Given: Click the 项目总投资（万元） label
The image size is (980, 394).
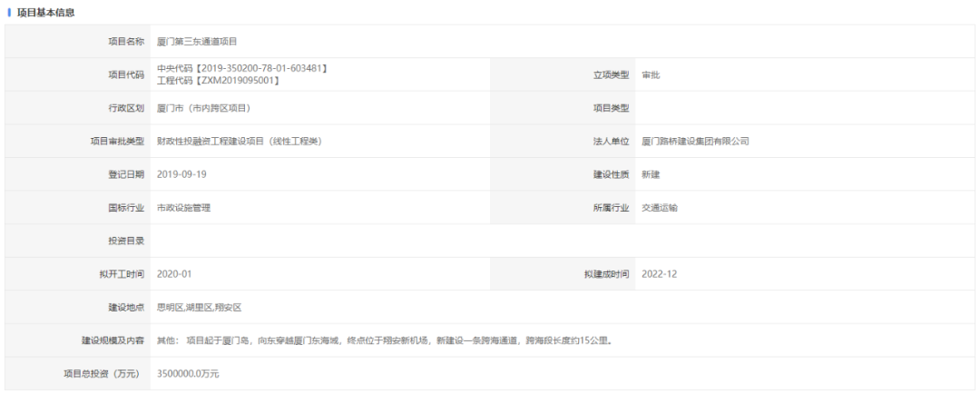Looking at the screenshot, I should click(103, 373).
